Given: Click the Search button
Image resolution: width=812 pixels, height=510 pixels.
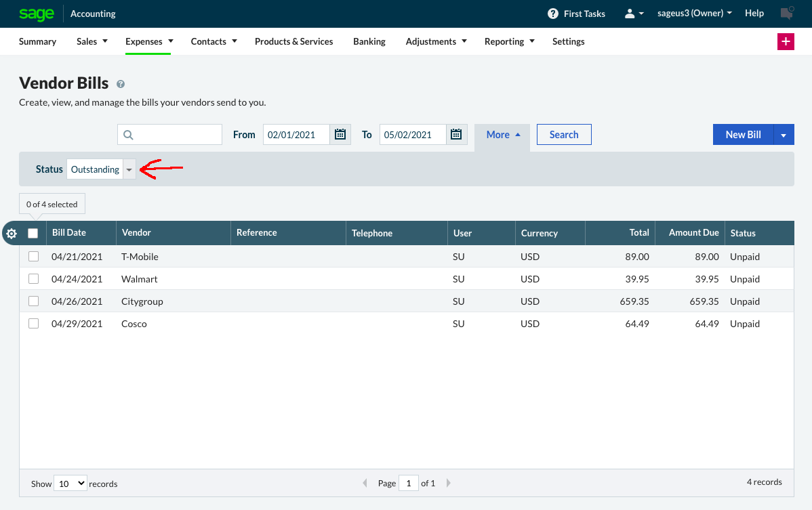Looking at the screenshot, I should coord(564,134).
